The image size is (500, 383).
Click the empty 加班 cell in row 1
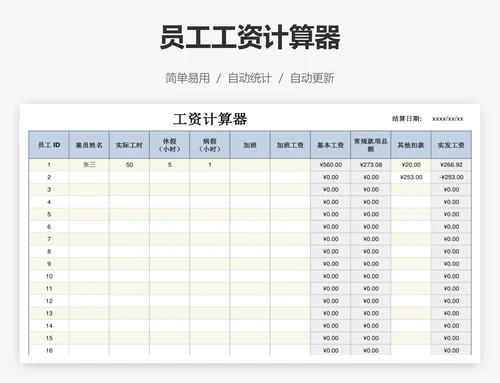(250, 165)
